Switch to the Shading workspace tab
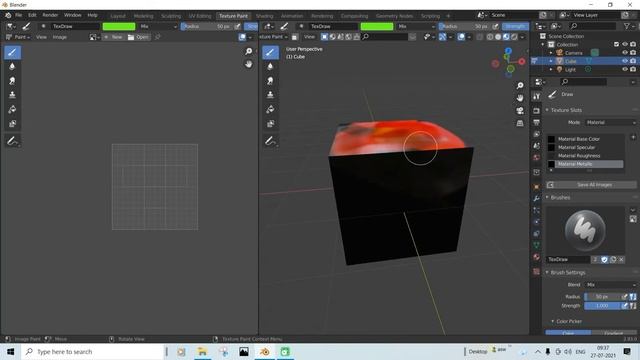Image resolution: width=640 pixels, height=360 pixels. [264, 16]
